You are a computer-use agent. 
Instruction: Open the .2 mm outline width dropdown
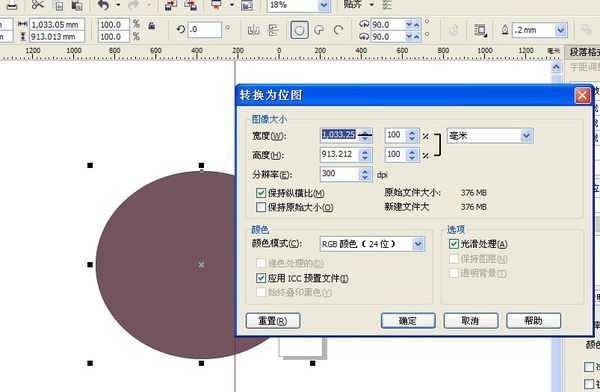[x=561, y=30]
